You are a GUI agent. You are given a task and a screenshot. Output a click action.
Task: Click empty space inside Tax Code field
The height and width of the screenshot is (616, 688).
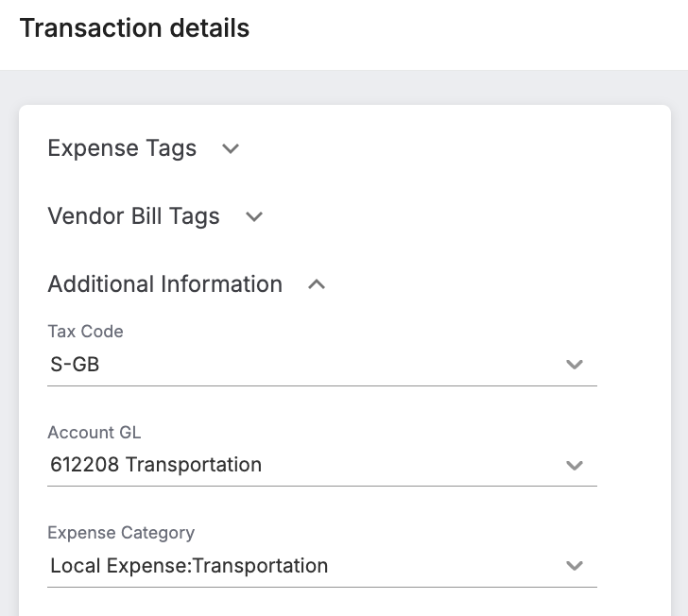[329, 364]
